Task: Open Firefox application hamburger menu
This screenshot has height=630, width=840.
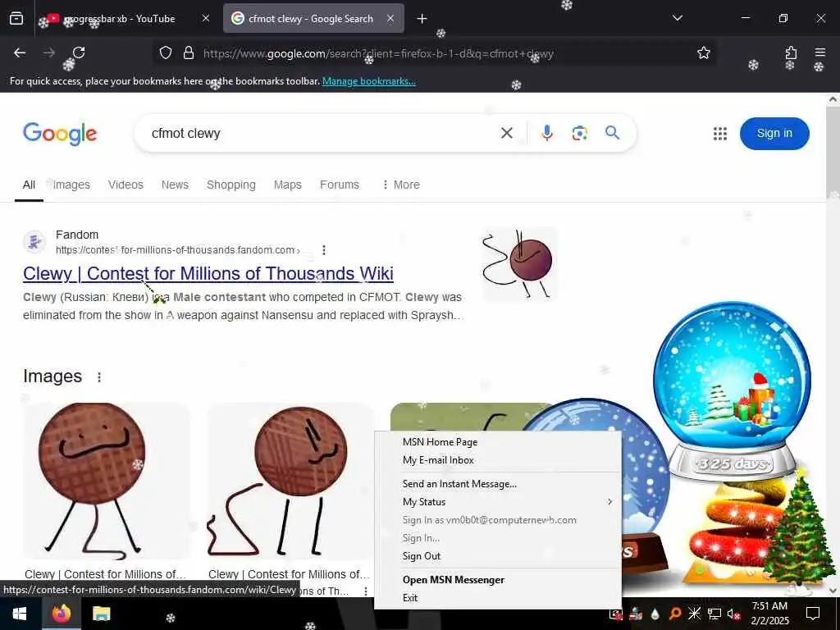Action: (x=819, y=52)
